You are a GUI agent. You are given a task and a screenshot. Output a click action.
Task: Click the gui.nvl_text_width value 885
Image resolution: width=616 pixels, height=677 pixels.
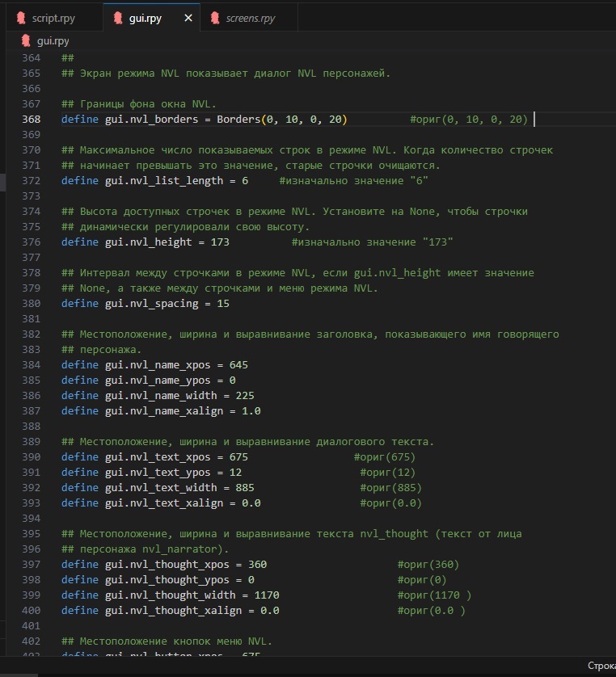(244, 488)
